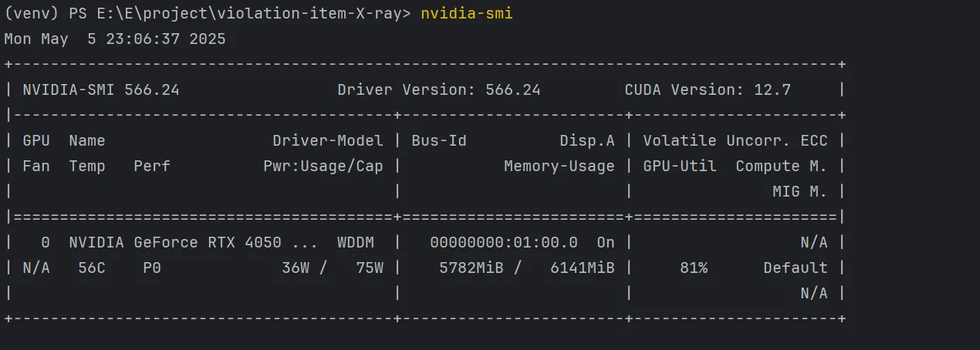
Task: Select the NVIDIA-SMI 566.24 version text
Action: (101, 89)
